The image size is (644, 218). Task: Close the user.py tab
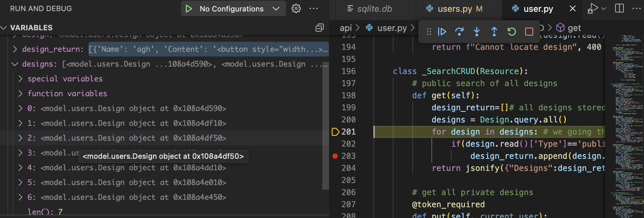(x=573, y=9)
